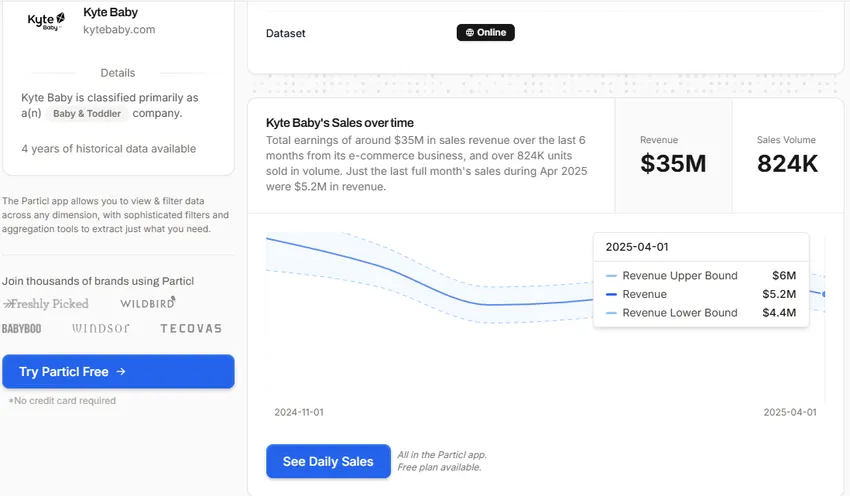Click the arrow on Try Particl Free
The image size is (850, 496).
[x=121, y=372]
